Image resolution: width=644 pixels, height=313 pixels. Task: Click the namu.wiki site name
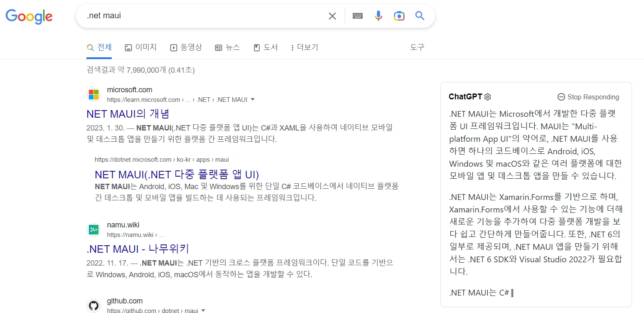(123, 225)
